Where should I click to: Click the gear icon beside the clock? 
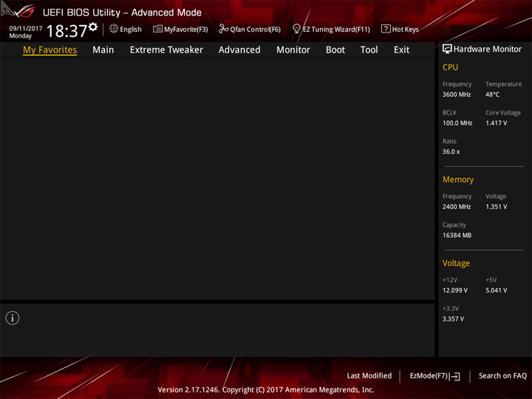point(93,27)
